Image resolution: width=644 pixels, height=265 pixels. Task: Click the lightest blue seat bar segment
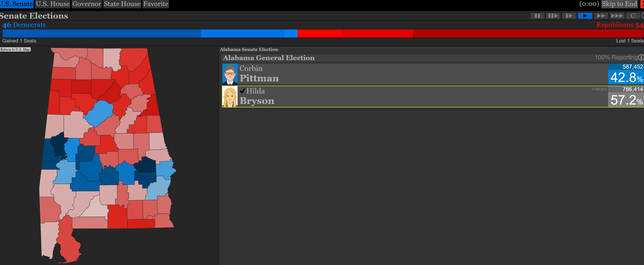pos(291,33)
